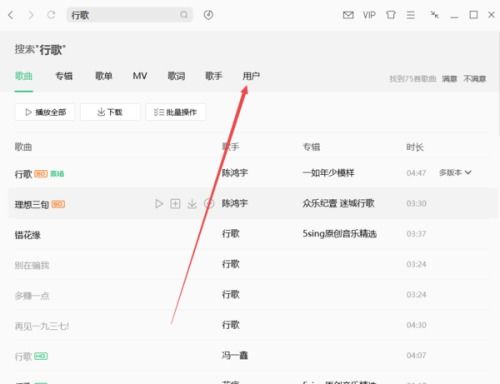Open album 一如年少模样

pos(328,173)
